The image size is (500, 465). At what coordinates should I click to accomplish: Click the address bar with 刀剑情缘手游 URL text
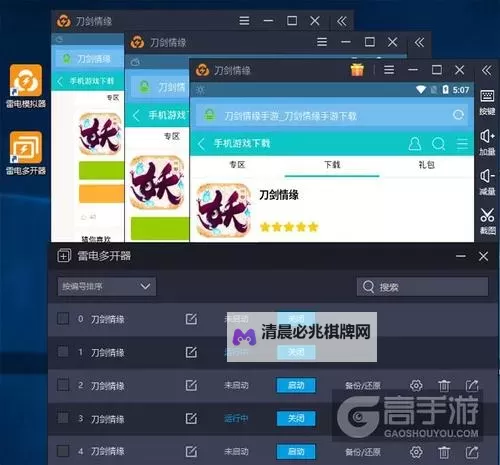coord(332,115)
